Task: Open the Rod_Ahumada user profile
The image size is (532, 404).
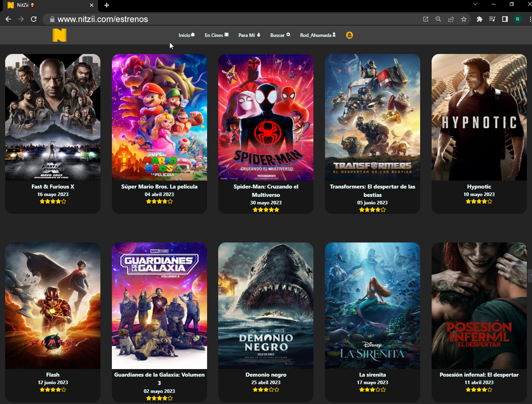Action: click(317, 35)
